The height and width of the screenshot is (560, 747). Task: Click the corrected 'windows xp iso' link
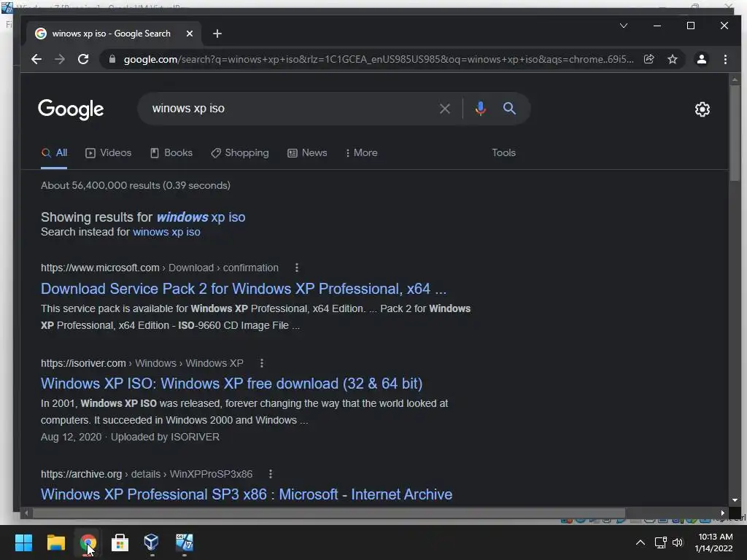[201, 217]
